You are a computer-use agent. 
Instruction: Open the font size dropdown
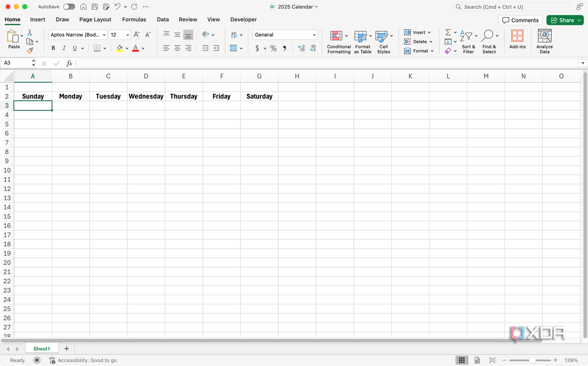point(128,35)
